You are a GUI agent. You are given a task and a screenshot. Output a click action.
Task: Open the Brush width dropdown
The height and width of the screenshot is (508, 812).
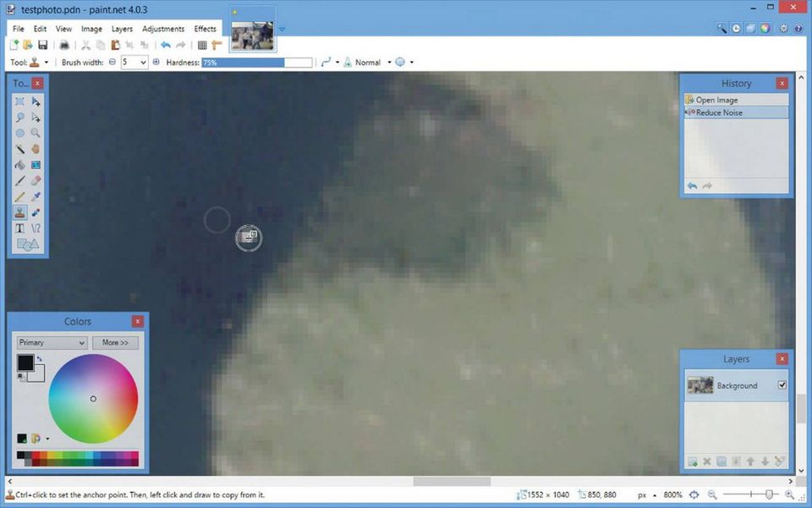click(143, 63)
